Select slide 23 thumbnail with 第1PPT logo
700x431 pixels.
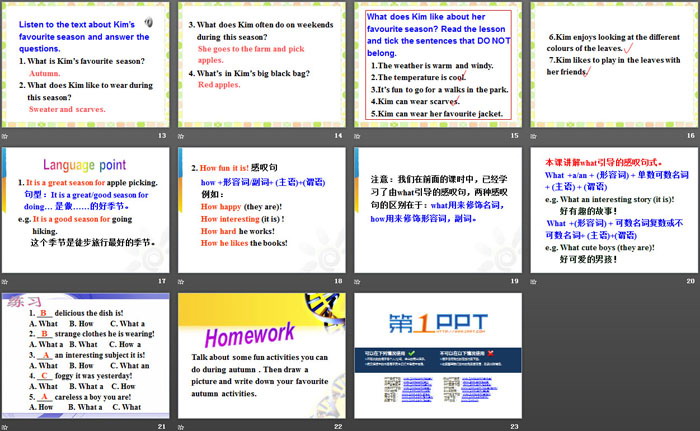438,356
